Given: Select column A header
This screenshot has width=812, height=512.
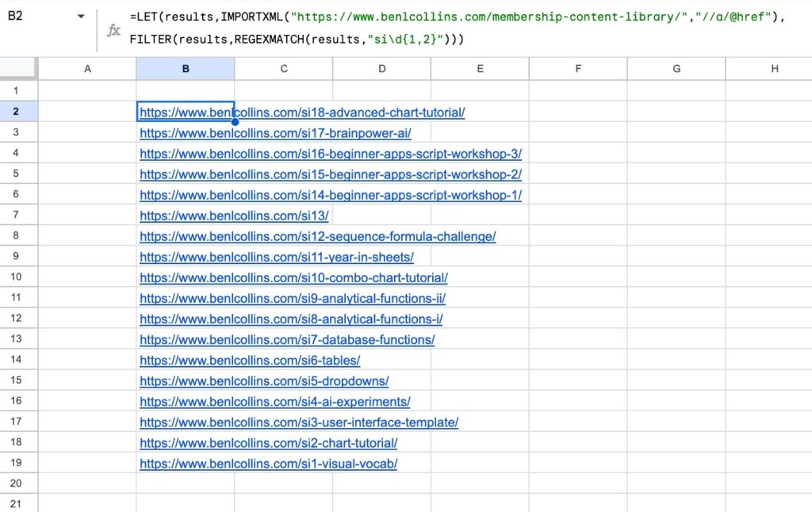Looking at the screenshot, I should (87, 69).
